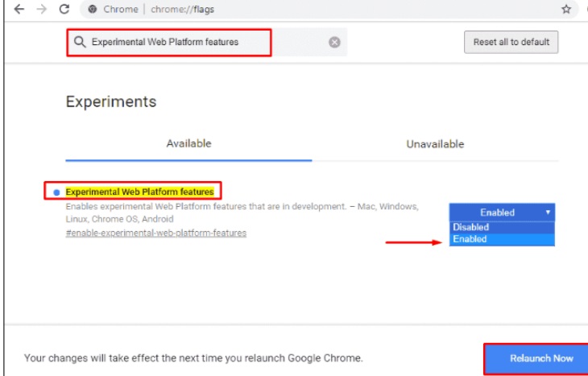
Task: Choose Disabled in the dropdown list
Action: coord(502,227)
